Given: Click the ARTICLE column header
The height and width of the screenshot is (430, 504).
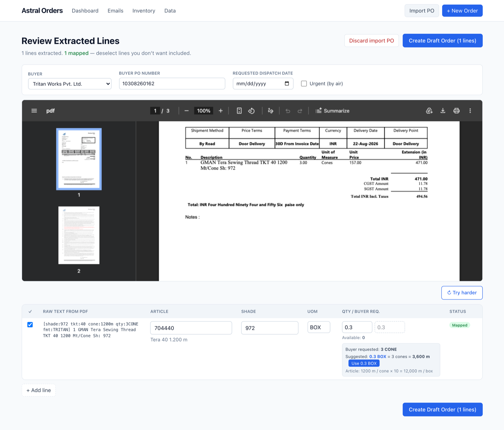Looking at the screenshot, I should click(x=159, y=312).
